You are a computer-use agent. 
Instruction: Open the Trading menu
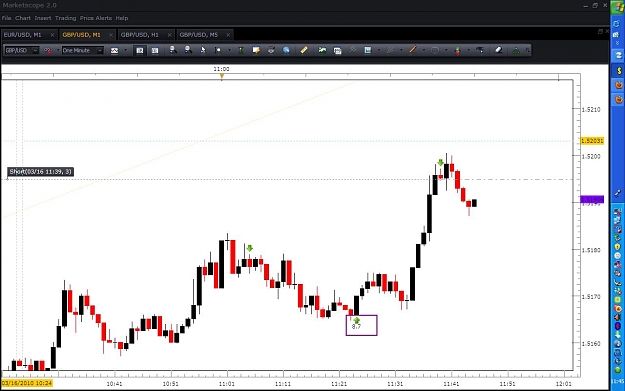click(x=65, y=18)
